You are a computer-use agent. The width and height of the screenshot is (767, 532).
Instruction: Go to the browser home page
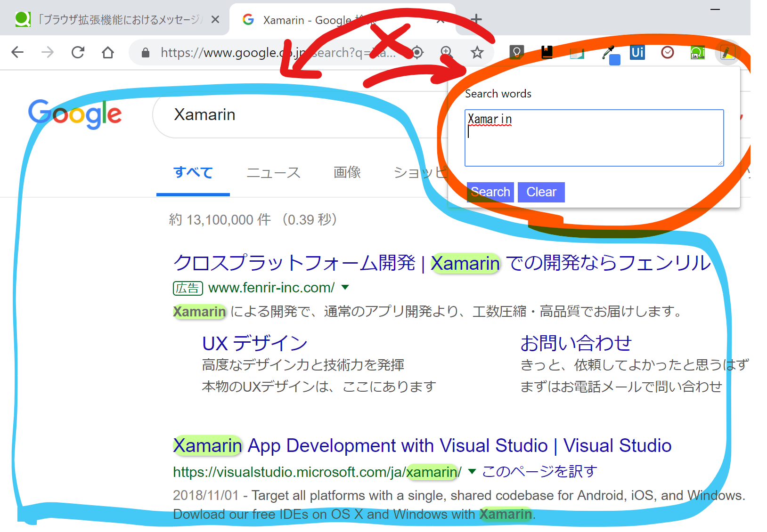click(108, 52)
